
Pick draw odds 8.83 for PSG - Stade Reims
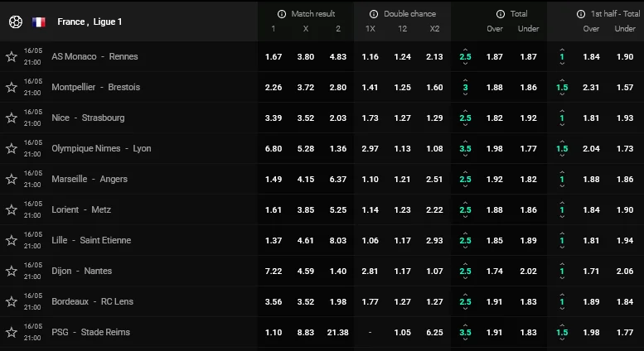pos(306,332)
